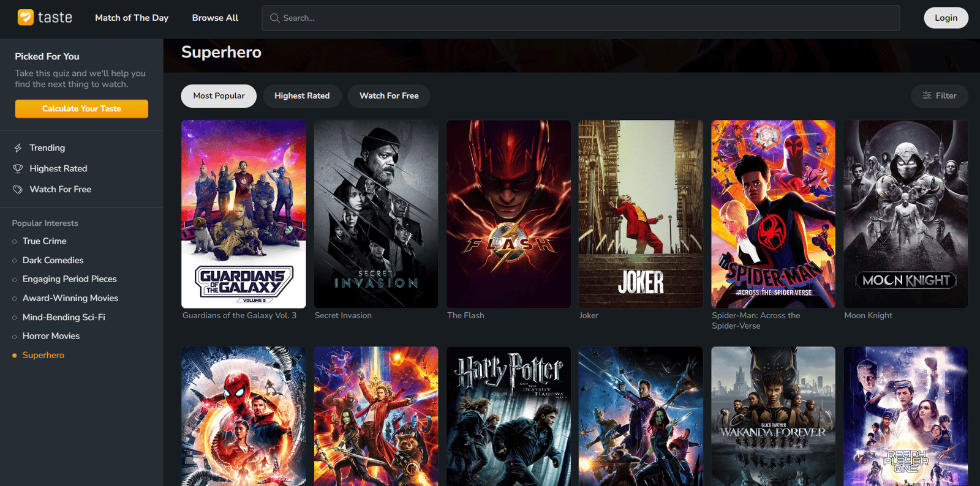Open the Spider-Man and Doctor Strange poster
The height and width of the screenshot is (486, 980).
pyautogui.click(x=244, y=416)
